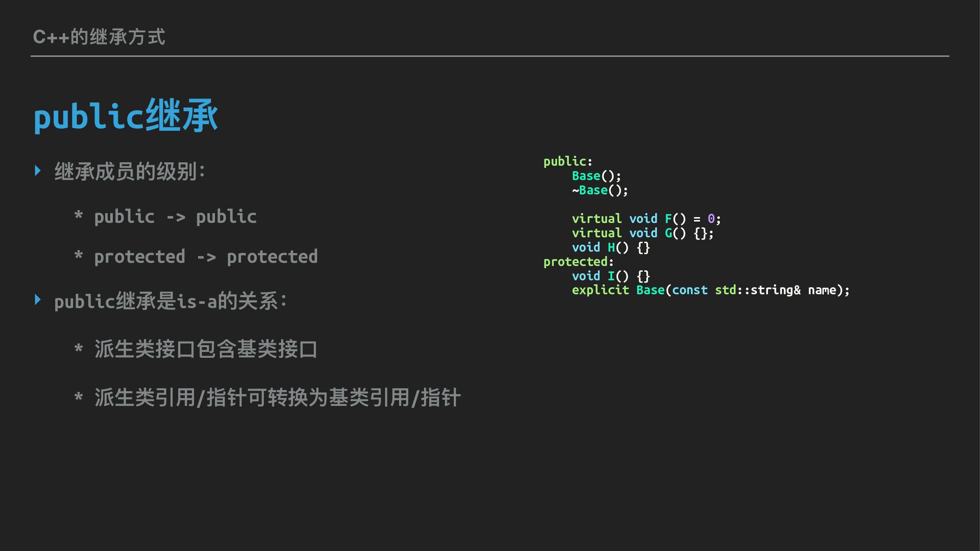Click the explicit Base(const std::string& name) line
Viewport: 980px width, 551px height.
(x=710, y=290)
